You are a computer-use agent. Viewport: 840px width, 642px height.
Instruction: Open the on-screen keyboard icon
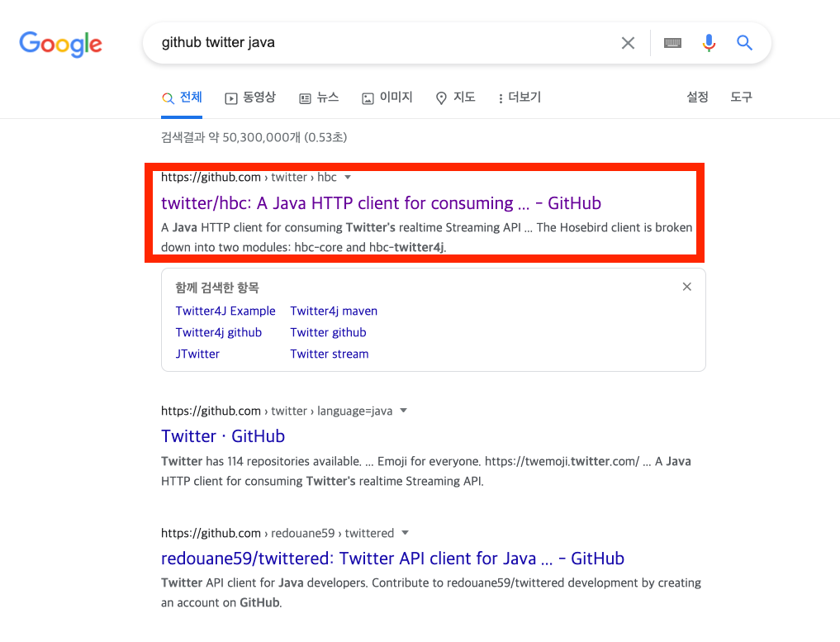(672, 43)
